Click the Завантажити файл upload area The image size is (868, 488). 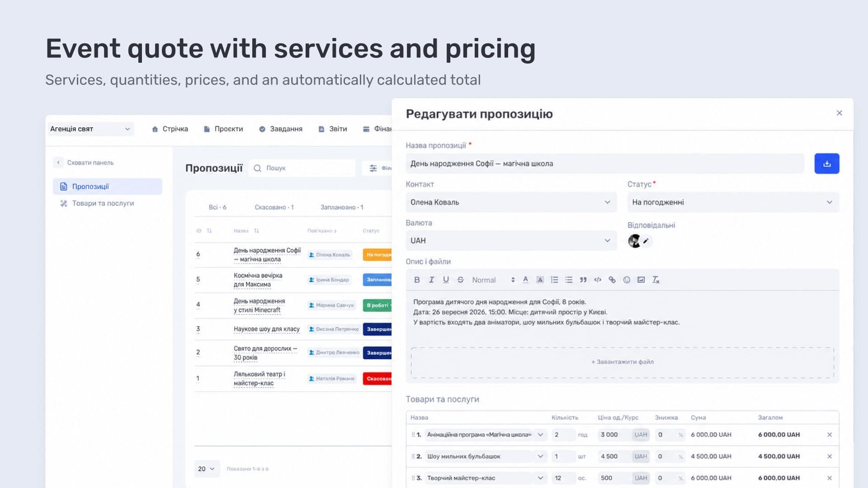(x=623, y=362)
